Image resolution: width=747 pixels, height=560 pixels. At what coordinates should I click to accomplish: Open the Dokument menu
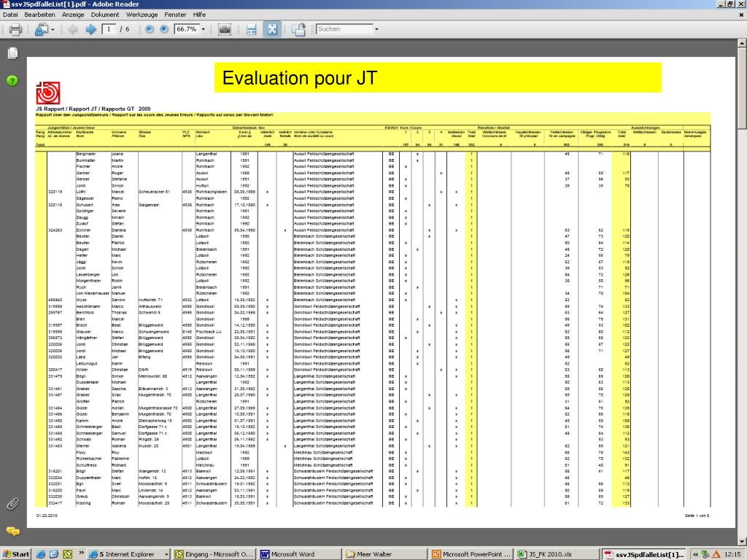pos(105,15)
